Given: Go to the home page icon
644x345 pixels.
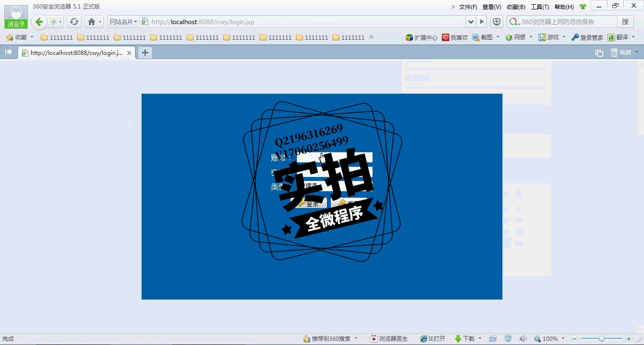Looking at the screenshot, I should click(91, 22).
